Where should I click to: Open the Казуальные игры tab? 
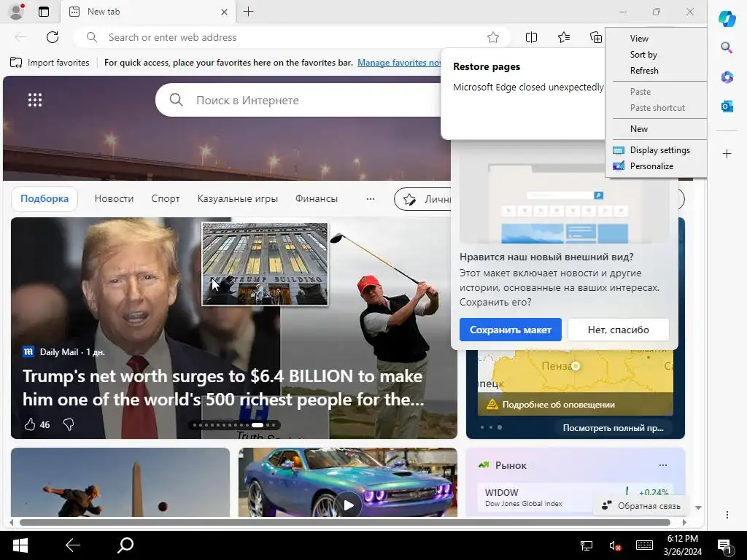[x=237, y=198]
